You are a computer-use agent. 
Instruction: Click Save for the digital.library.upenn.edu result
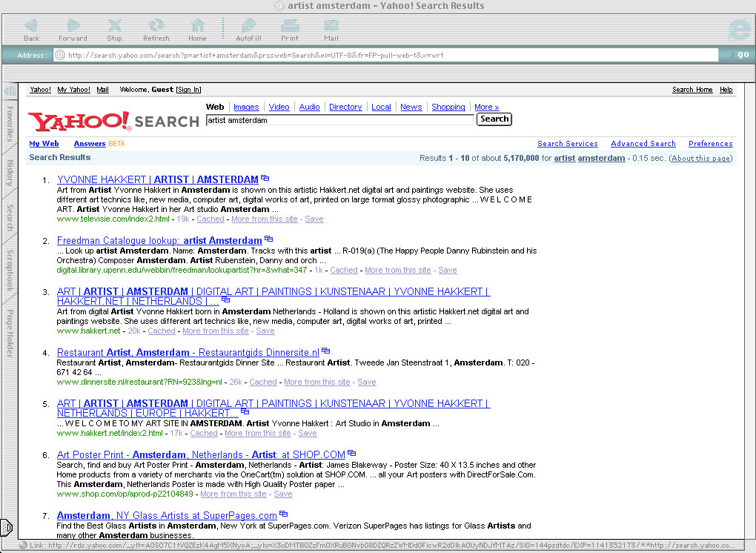(448, 270)
